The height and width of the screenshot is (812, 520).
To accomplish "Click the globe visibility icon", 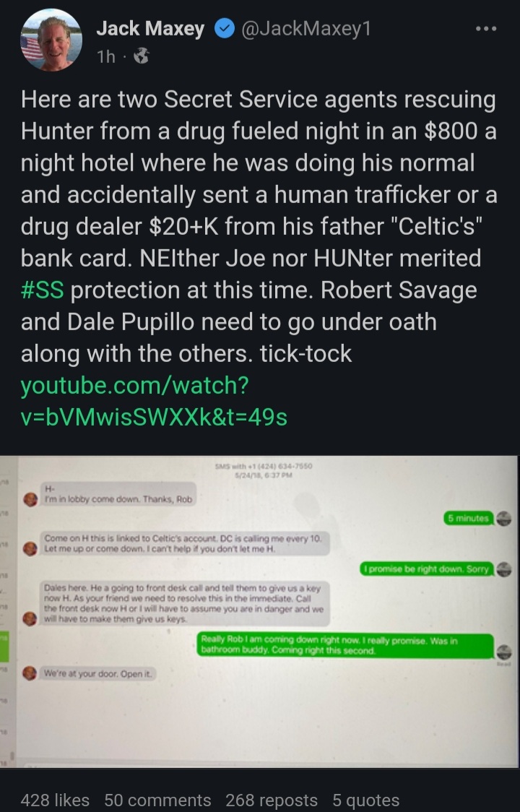I will [x=142, y=56].
